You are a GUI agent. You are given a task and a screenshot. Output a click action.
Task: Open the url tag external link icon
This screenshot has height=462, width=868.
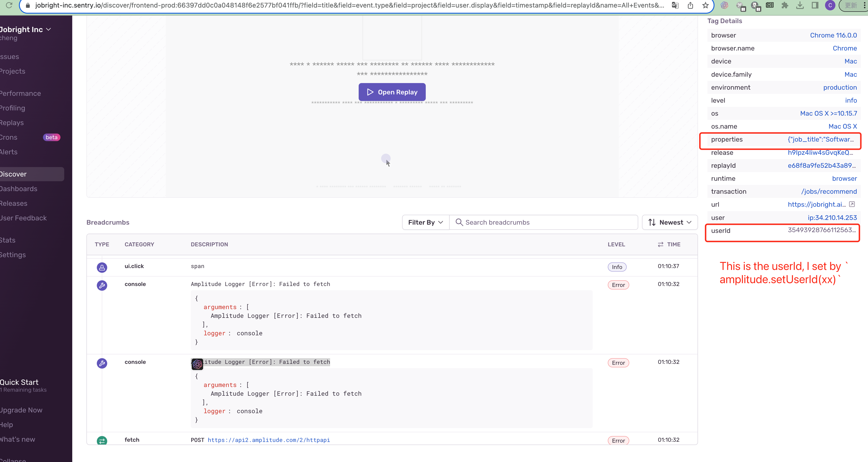pos(852,204)
